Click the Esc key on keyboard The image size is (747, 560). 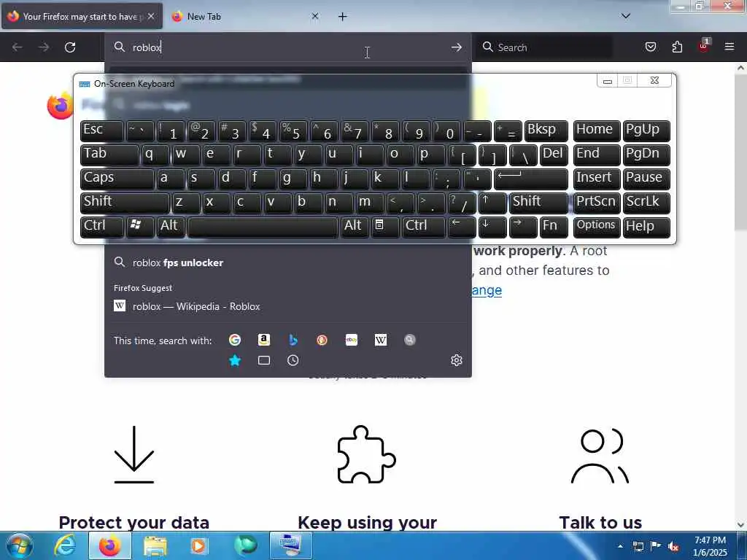(x=102, y=131)
